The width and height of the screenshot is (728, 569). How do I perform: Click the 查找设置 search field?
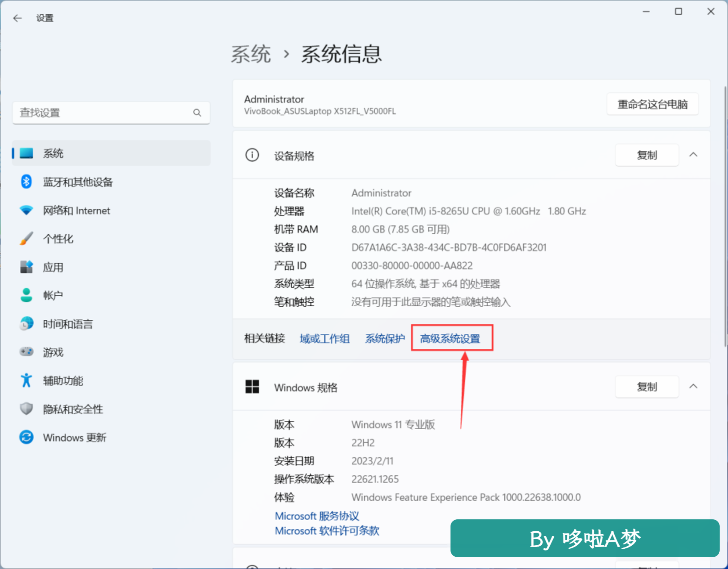[111, 113]
